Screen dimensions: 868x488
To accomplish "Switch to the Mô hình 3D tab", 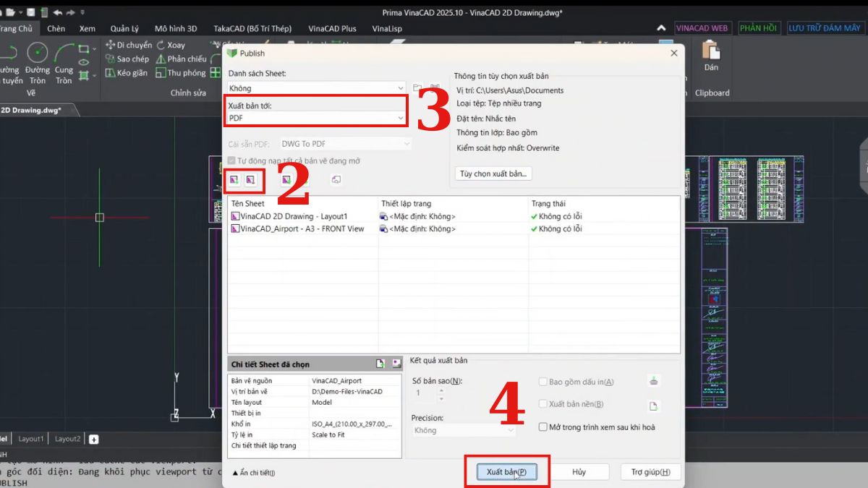I will click(x=176, y=29).
